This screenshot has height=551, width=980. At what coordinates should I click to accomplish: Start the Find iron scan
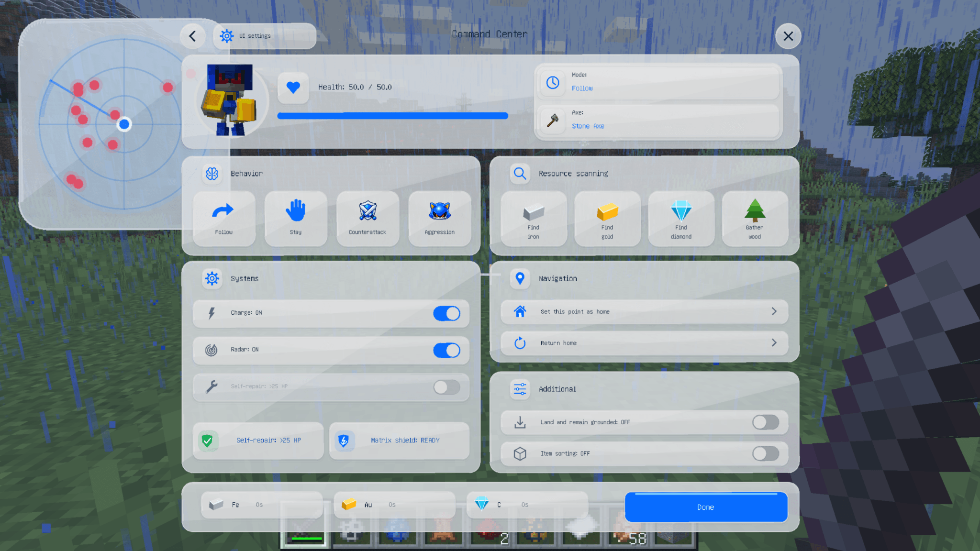534,219
